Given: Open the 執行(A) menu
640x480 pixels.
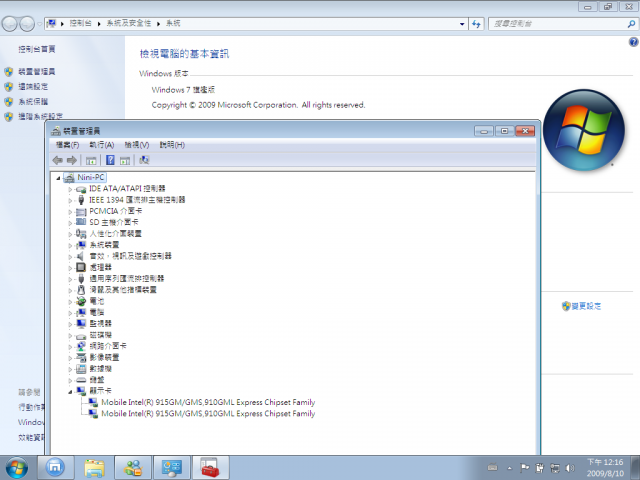Looking at the screenshot, I should click(x=102, y=145).
